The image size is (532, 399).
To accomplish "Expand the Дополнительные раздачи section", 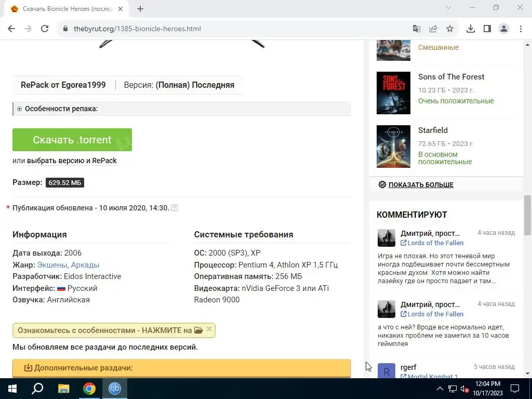I will [181, 368].
